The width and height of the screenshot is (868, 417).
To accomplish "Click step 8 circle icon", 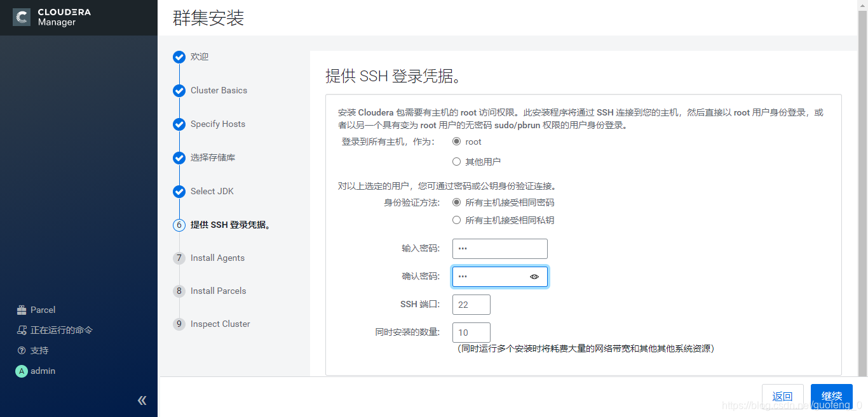I will coord(179,291).
